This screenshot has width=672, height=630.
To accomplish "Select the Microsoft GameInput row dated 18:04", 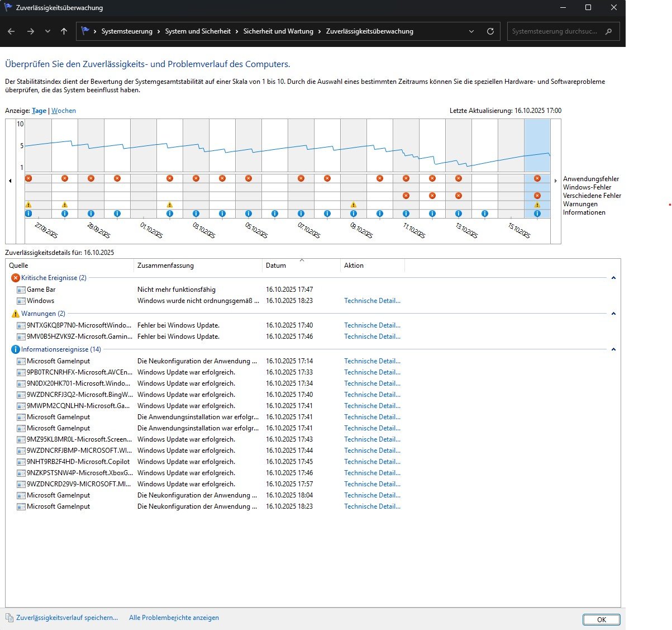I will (313, 495).
